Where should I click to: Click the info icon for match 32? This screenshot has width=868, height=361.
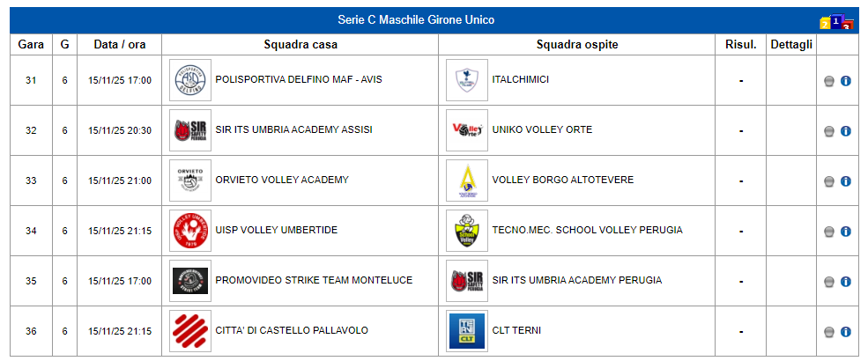[845, 131]
